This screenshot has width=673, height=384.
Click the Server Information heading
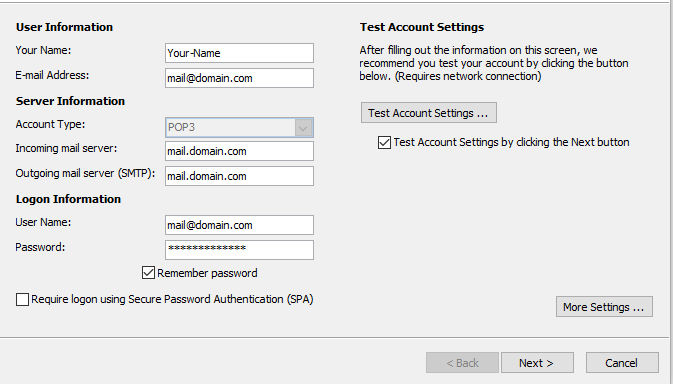(70, 101)
